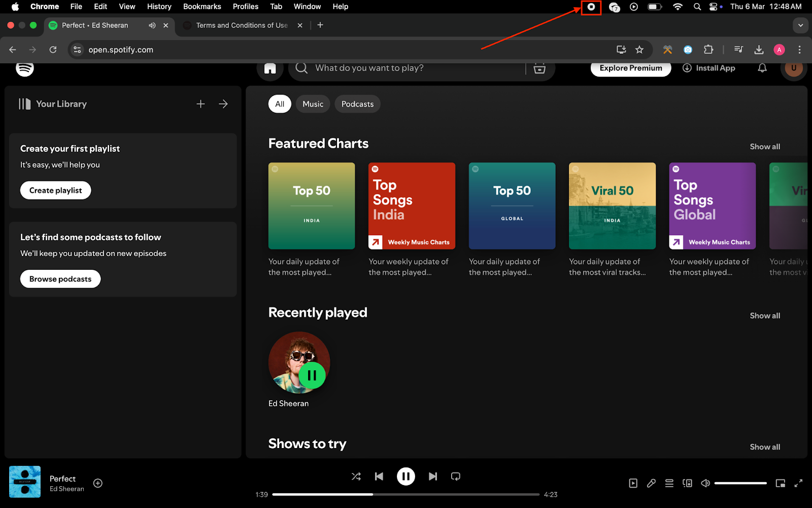Screen dimensions: 812x508
Task: Open the user profile avatar menu
Action: point(793,69)
